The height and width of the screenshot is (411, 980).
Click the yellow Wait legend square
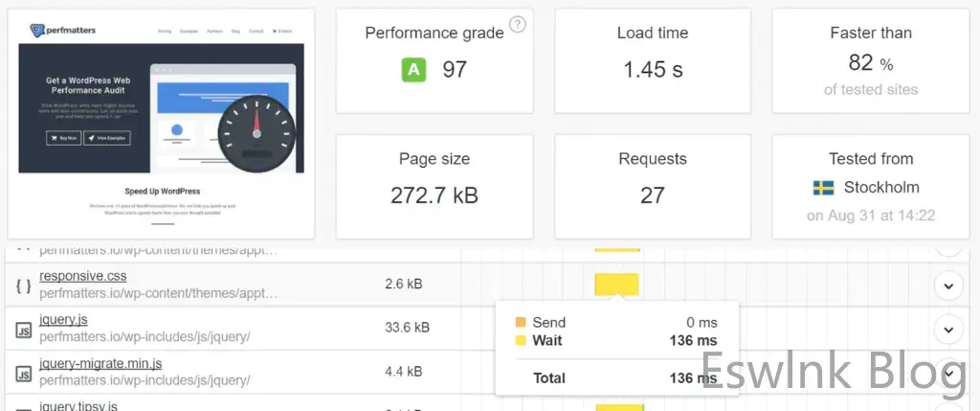tap(521, 340)
